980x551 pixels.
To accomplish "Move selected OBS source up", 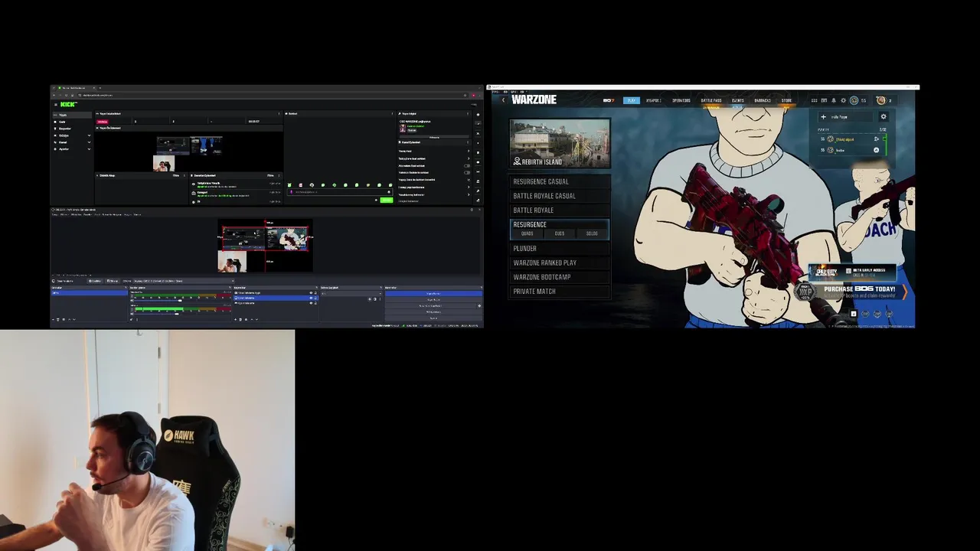I will pyautogui.click(x=252, y=320).
